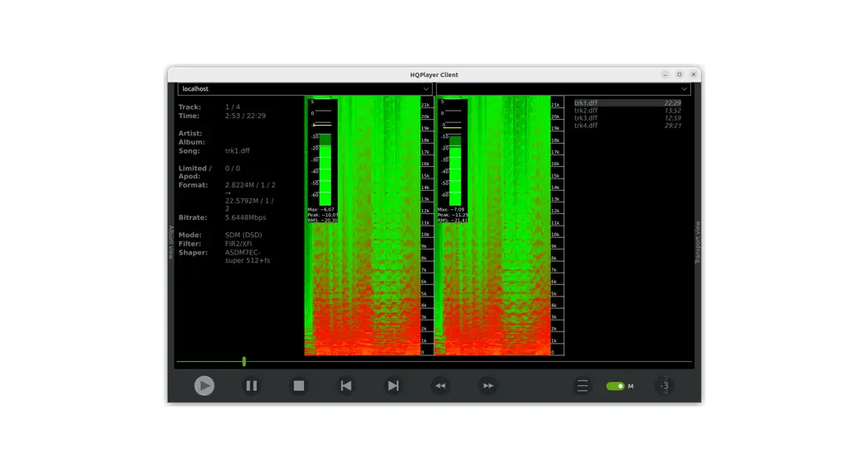Skip to the previous track
Viewport: 868px width, 471px height.
tap(346, 386)
